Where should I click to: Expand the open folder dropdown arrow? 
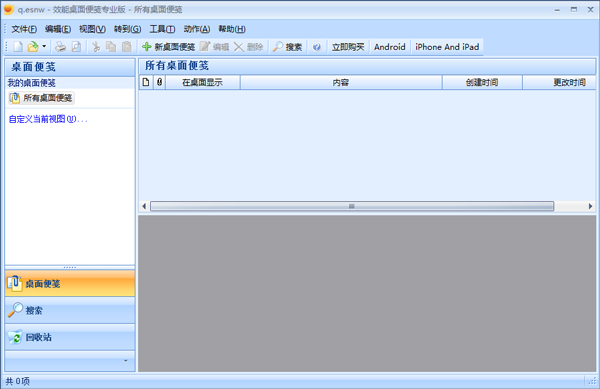pos(44,47)
